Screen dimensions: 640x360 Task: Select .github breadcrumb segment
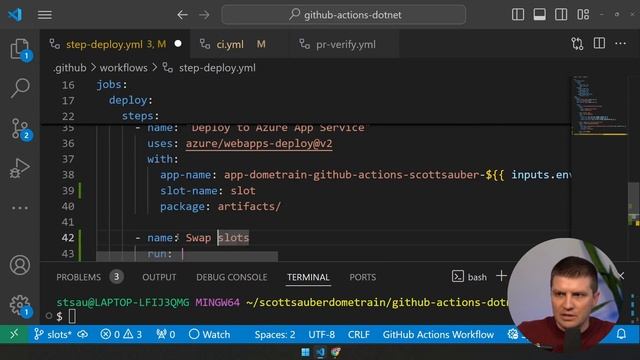(70, 68)
